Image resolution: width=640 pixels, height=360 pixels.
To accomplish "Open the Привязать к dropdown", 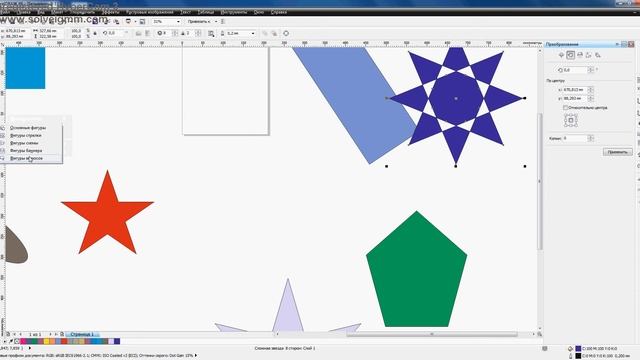I will point(216,21).
